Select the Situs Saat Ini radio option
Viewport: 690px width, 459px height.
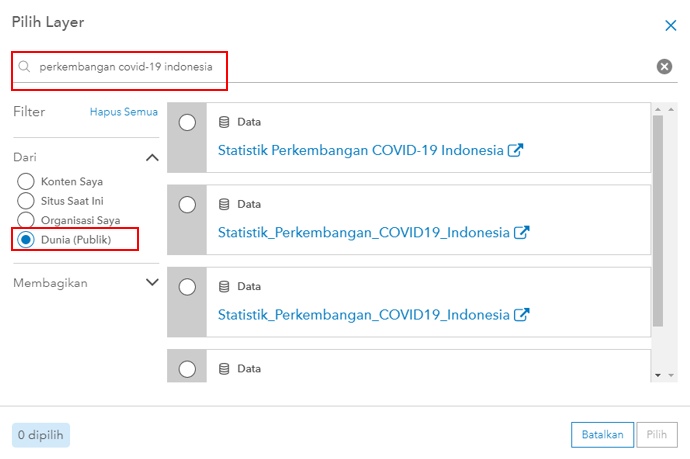[26, 201]
